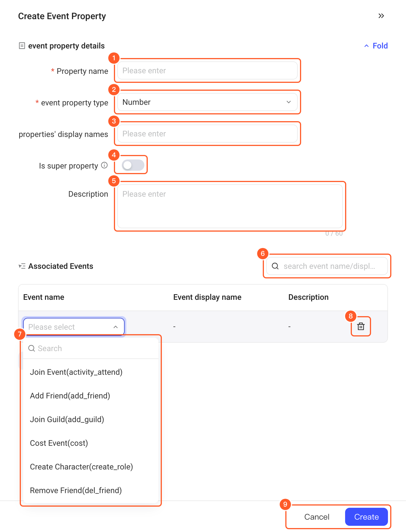Enable the Is super property switch
This screenshot has width=406, height=532.
point(133,165)
